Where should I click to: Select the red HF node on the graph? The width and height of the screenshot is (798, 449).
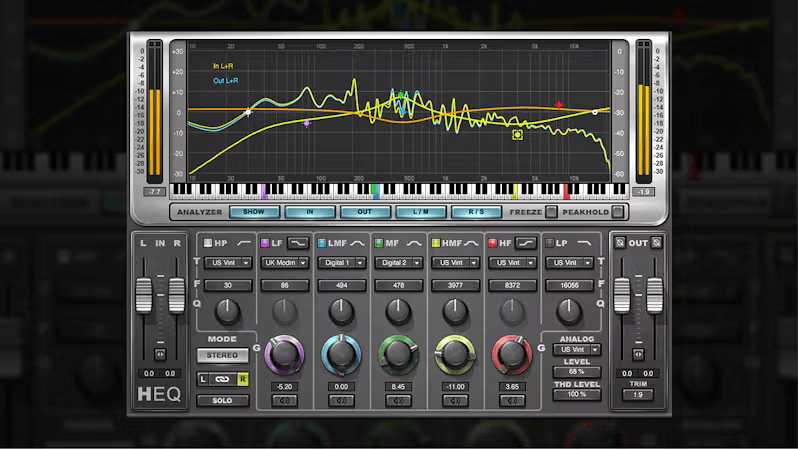[559, 105]
